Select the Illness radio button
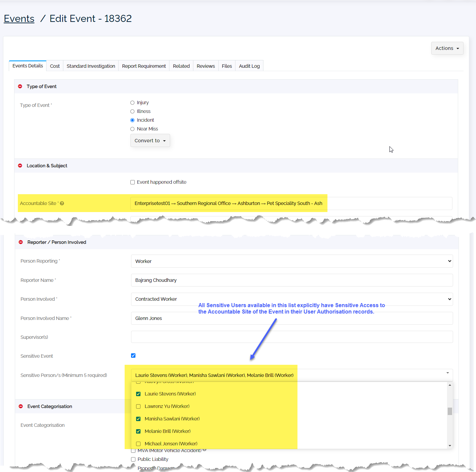The image size is (476, 472). [x=132, y=112]
